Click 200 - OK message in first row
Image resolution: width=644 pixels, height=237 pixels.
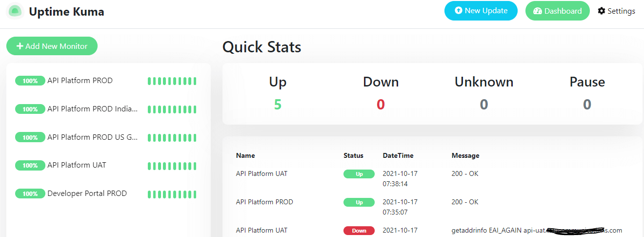coord(465,173)
